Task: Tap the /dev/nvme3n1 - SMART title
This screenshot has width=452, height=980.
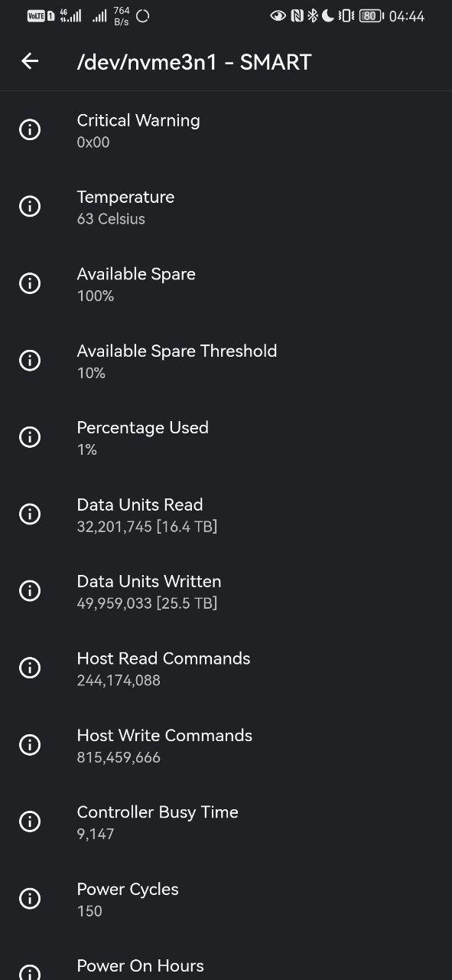Action: point(194,62)
